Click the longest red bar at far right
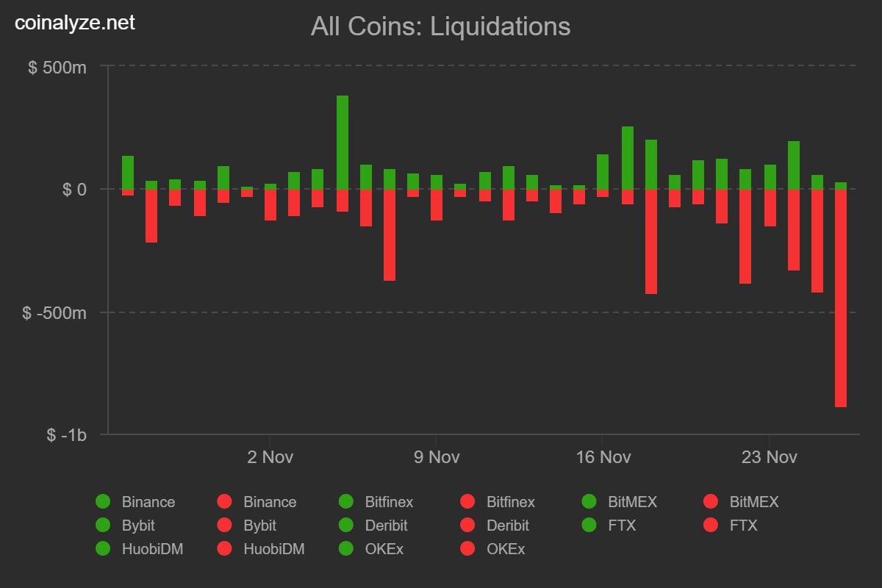 click(x=841, y=298)
